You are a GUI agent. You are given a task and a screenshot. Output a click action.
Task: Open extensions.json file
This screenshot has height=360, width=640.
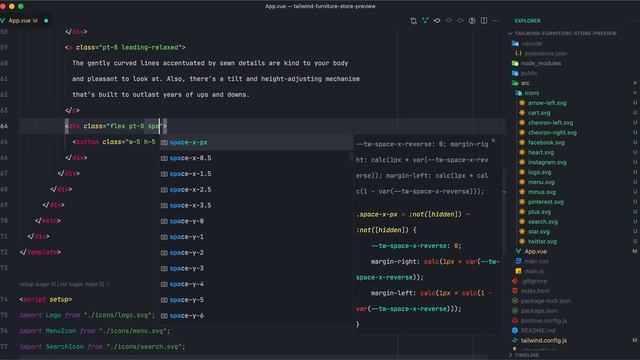pos(545,53)
